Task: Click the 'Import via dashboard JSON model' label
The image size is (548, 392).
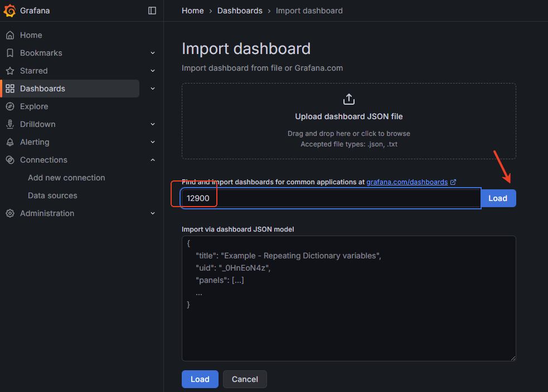Action: click(237, 229)
